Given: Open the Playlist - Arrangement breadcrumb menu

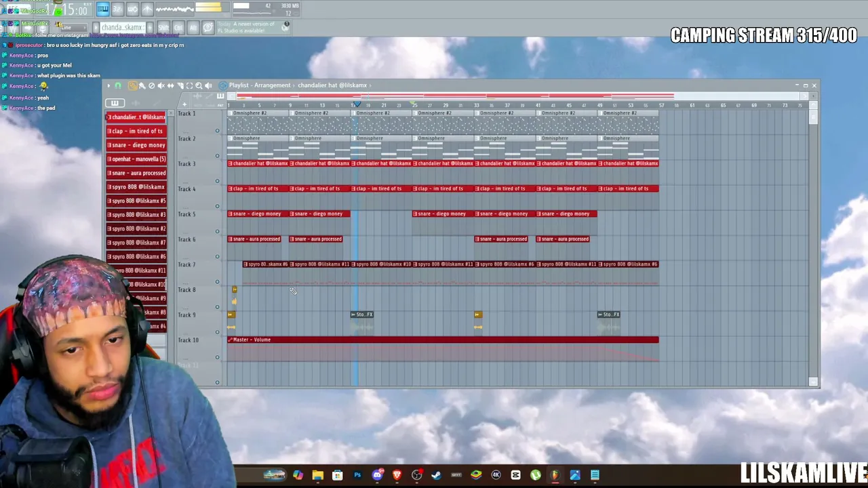Looking at the screenshot, I should [x=260, y=85].
